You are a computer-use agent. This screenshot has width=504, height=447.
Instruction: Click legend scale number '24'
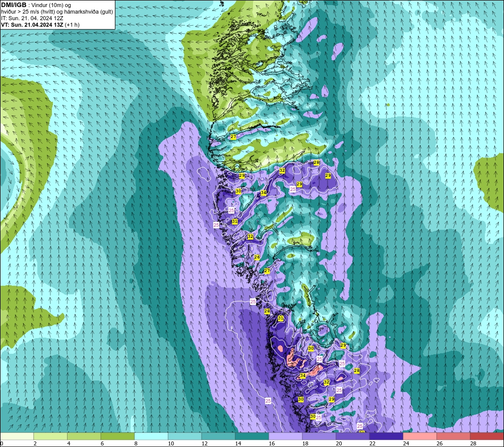(406, 443)
